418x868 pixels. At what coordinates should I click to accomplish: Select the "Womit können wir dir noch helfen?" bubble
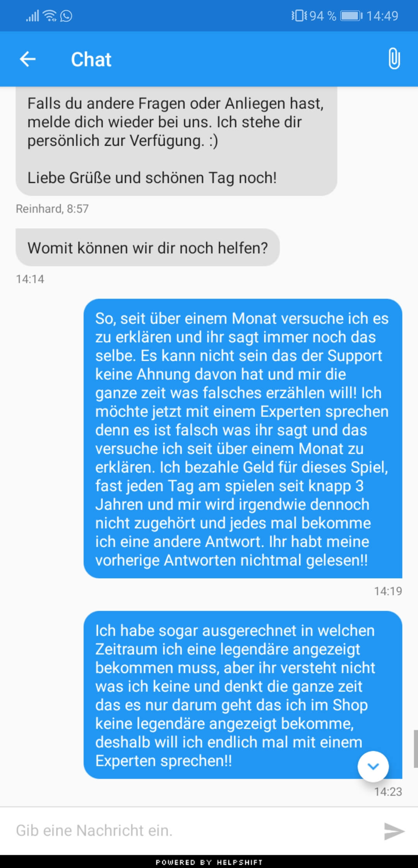click(x=147, y=248)
